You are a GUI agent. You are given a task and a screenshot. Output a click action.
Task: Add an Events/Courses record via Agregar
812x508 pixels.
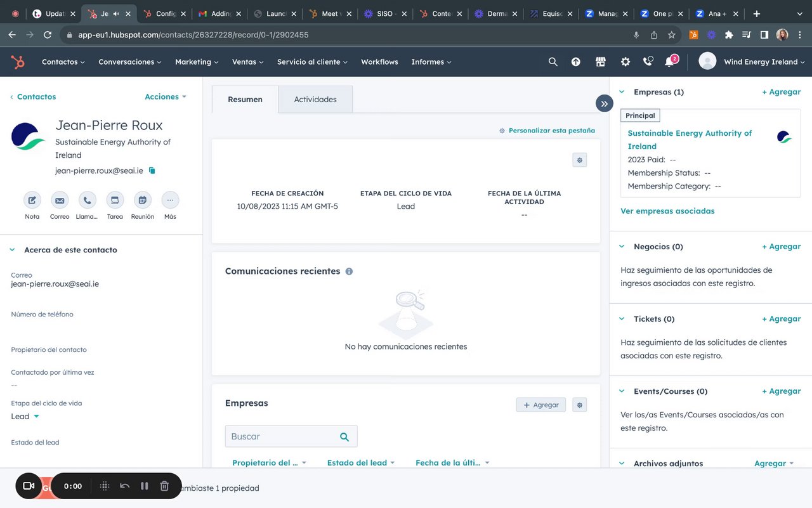pos(782,391)
